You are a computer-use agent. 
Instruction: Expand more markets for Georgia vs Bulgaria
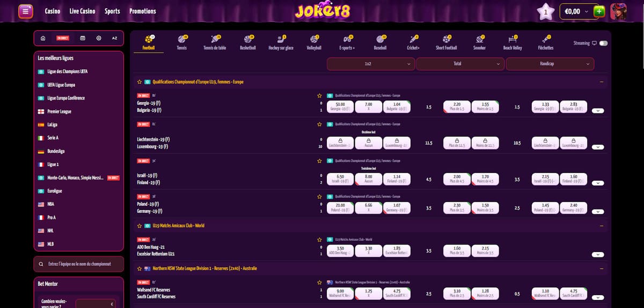point(598,111)
